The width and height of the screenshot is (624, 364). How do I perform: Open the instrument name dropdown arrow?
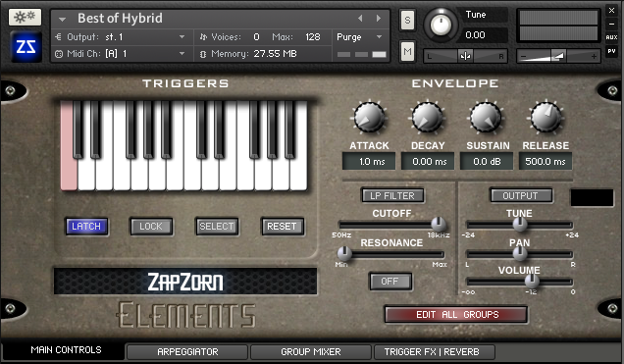[62, 19]
